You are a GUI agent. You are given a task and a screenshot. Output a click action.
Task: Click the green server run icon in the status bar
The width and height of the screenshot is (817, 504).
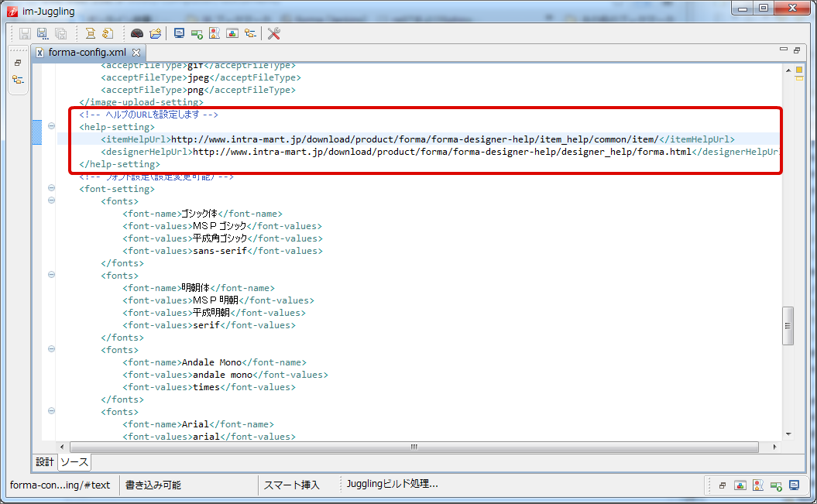coord(776,485)
